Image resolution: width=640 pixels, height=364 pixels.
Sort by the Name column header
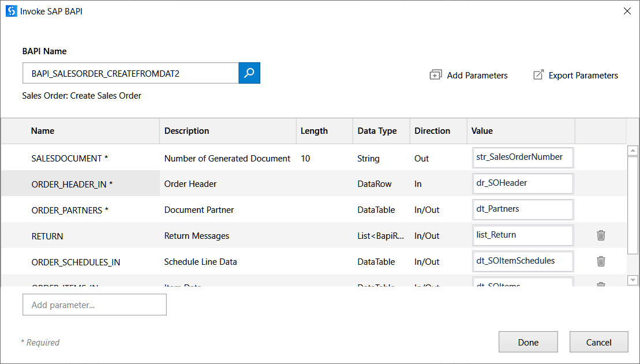(x=43, y=131)
